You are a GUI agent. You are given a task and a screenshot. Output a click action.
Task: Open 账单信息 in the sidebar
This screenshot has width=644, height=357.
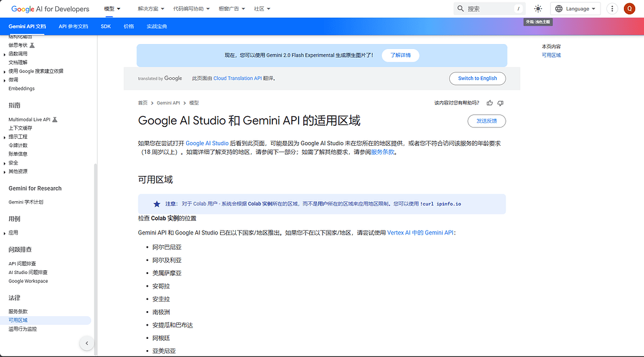click(x=18, y=154)
